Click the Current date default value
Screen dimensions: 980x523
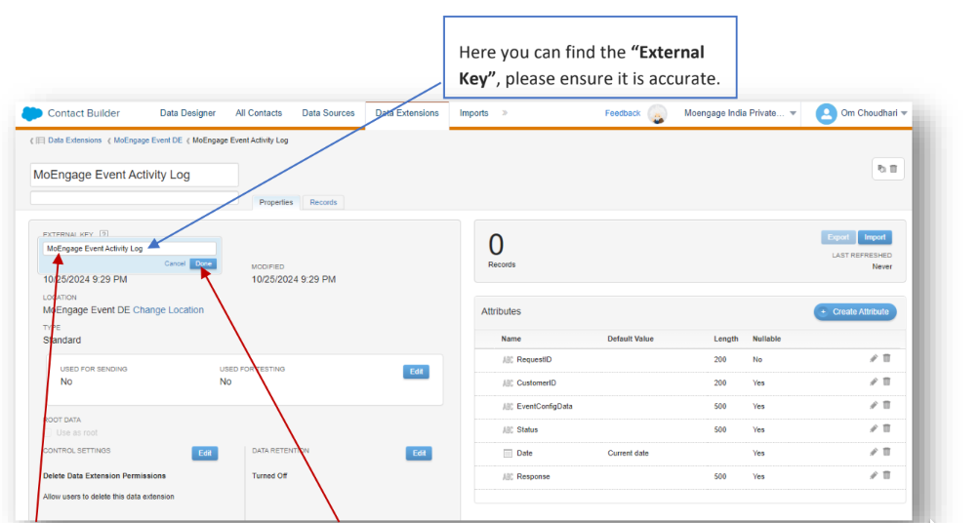629,453
